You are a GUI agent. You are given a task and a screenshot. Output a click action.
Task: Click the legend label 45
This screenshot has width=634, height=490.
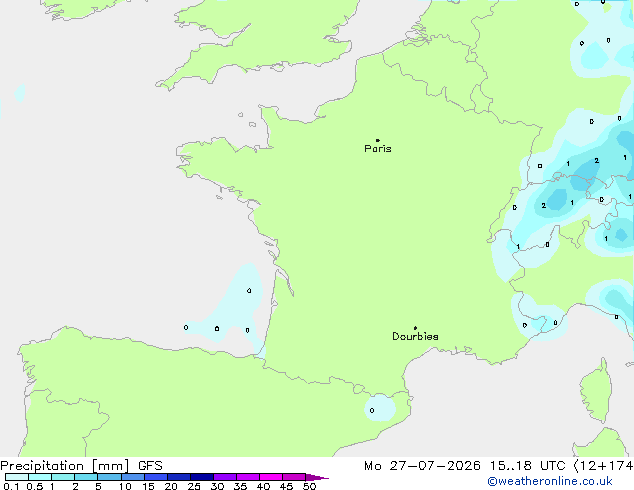click(x=286, y=486)
